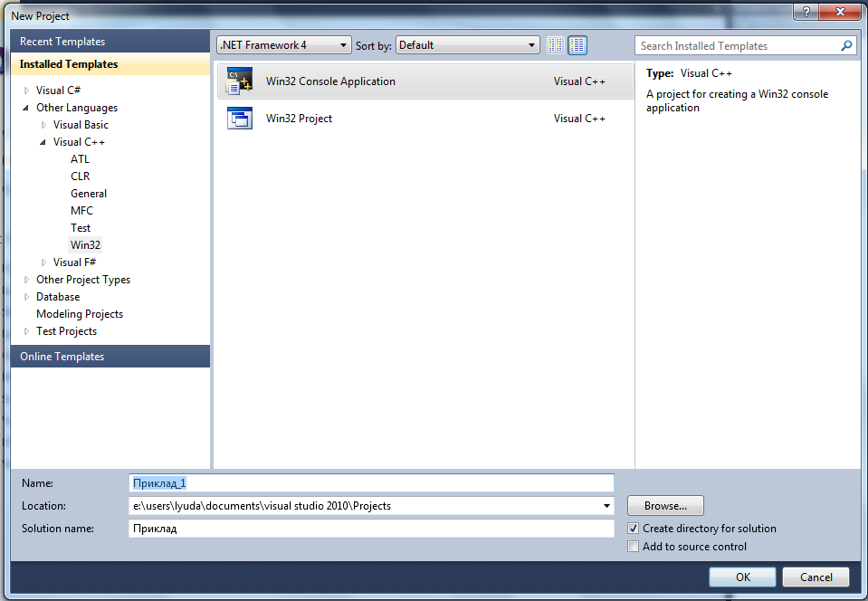The image size is (868, 601).
Task: Open the Location path dropdown arrow
Action: click(x=606, y=506)
